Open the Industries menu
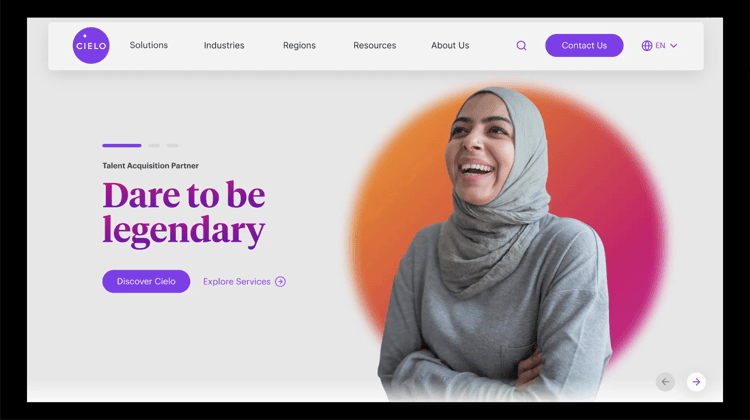 click(x=224, y=45)
